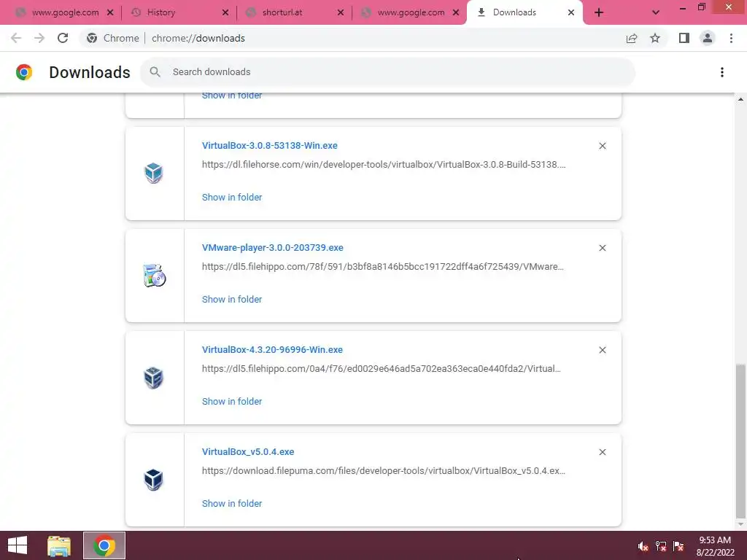This screenshot has width=747, height=560.
Task: Remove VMware-player-3.0.0-203739.exe from list
Action: click(x=602, y=248)
